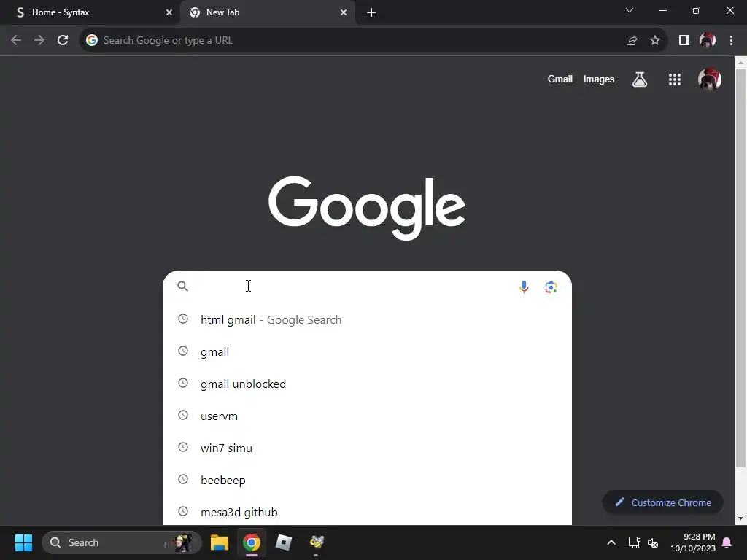Click the Google icon in the address bar
The height and width of the screenshot is (560, 747).
[92, 41]
